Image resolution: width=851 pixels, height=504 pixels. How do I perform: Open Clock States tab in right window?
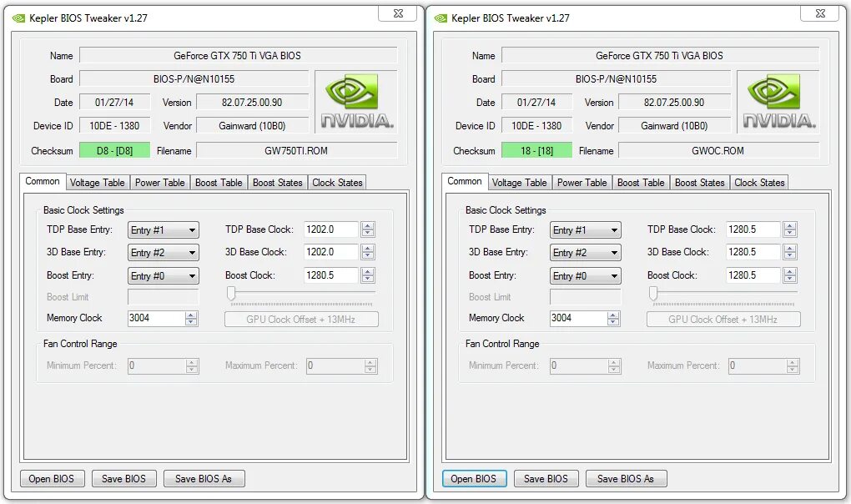tap(759, 183)
